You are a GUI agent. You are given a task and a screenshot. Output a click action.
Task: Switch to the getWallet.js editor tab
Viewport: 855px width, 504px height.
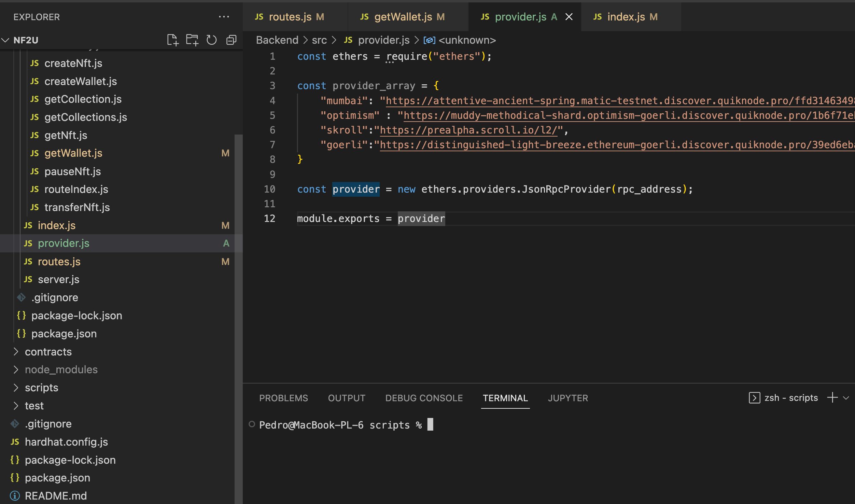(408, 17)
